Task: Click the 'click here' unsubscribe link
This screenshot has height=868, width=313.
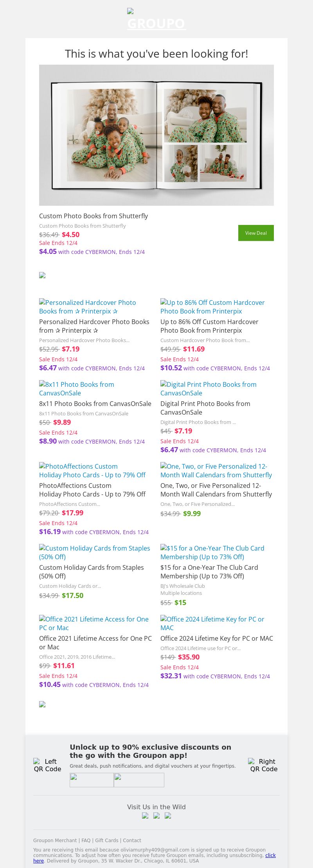Action: pos(270,855)
